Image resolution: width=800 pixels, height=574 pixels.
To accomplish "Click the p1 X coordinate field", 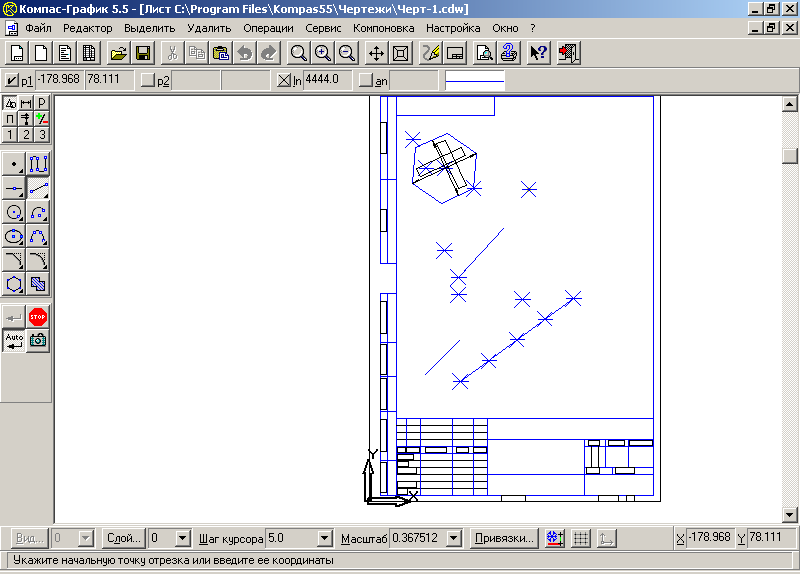I will tap(60, 80).
